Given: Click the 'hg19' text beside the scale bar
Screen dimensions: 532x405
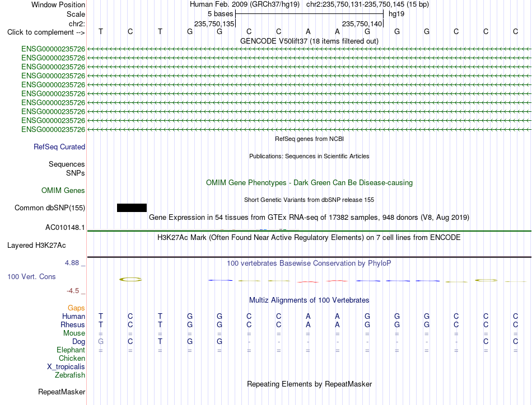Looking at the screenshot, I should pos(396,14).
